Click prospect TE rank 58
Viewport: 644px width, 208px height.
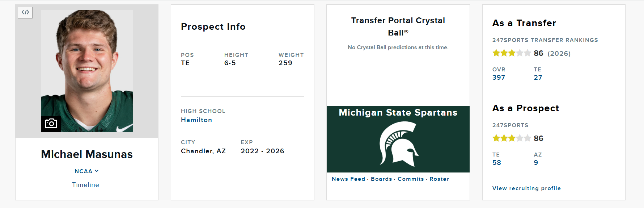[497, 163]
